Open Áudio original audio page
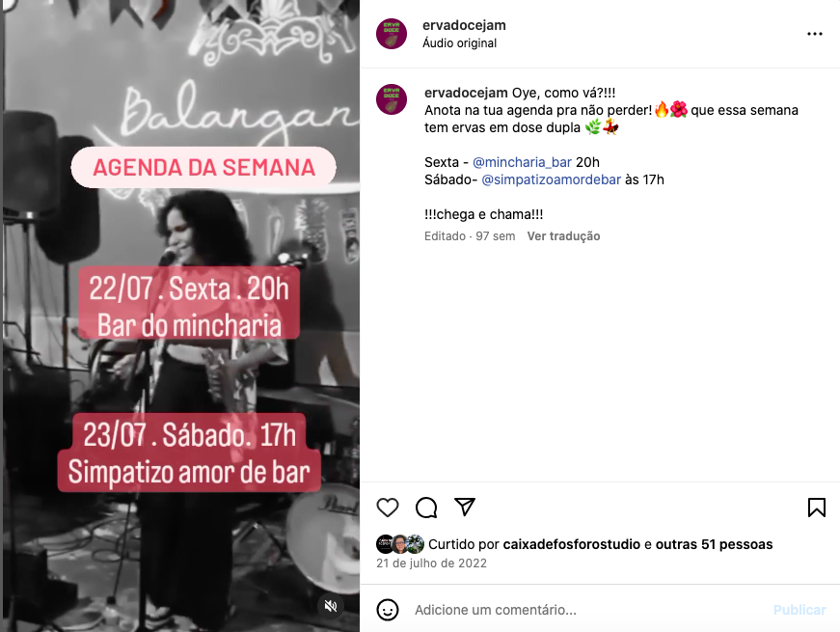840x632 pixels. coord(460,42)
